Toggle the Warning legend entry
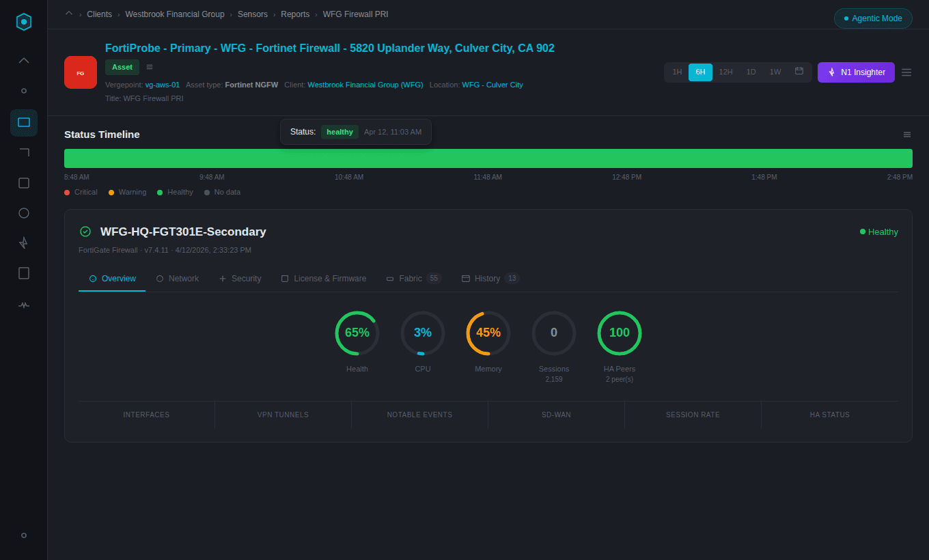 [127, 192]
